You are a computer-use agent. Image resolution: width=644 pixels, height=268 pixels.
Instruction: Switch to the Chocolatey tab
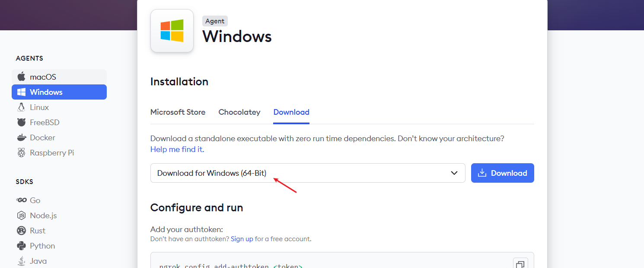239,112
